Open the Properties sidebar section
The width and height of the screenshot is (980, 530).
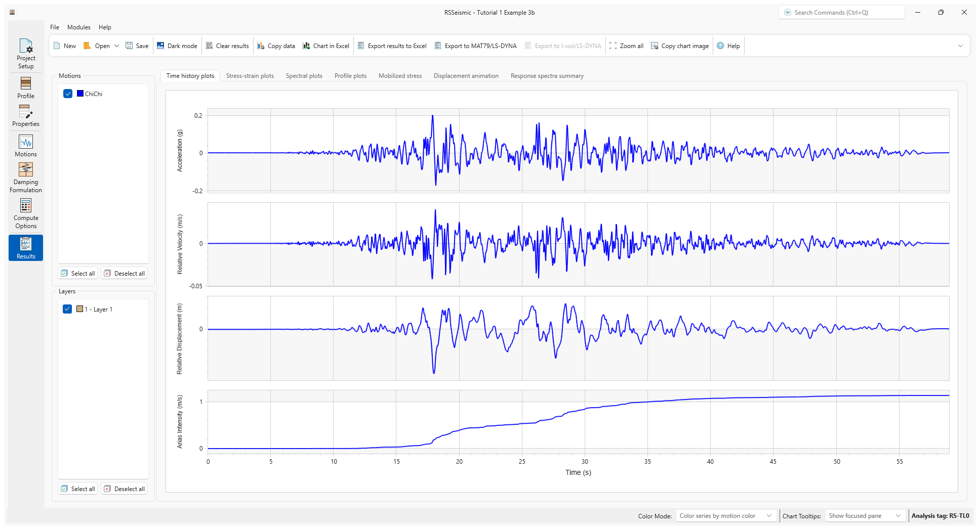click(x=26, y=115)
